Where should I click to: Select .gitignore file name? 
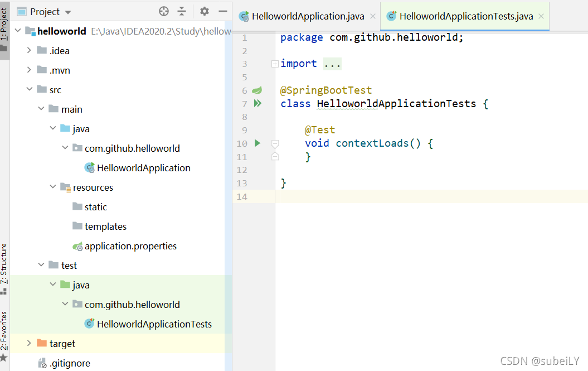[70, 363]
